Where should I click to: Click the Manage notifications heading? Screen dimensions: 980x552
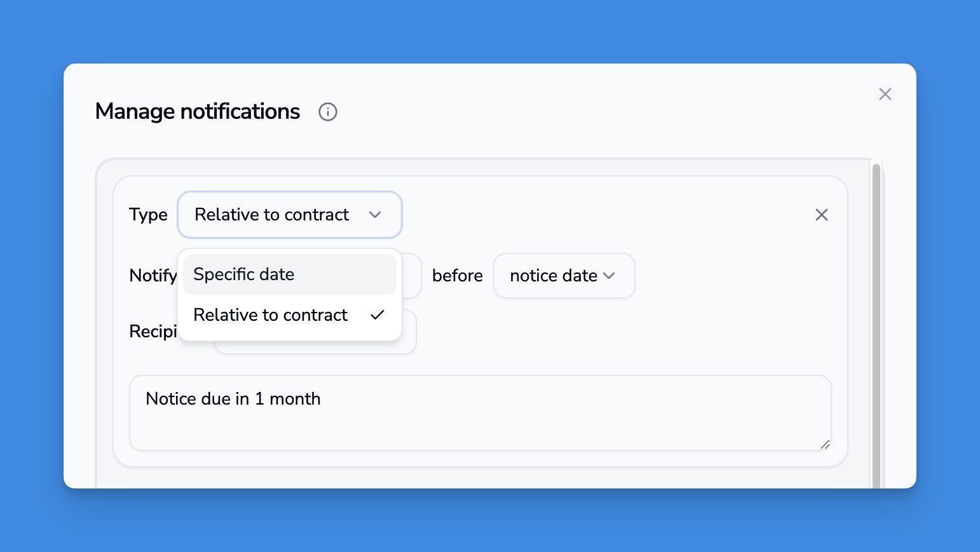pyautogui.click(x=197, y=112)
